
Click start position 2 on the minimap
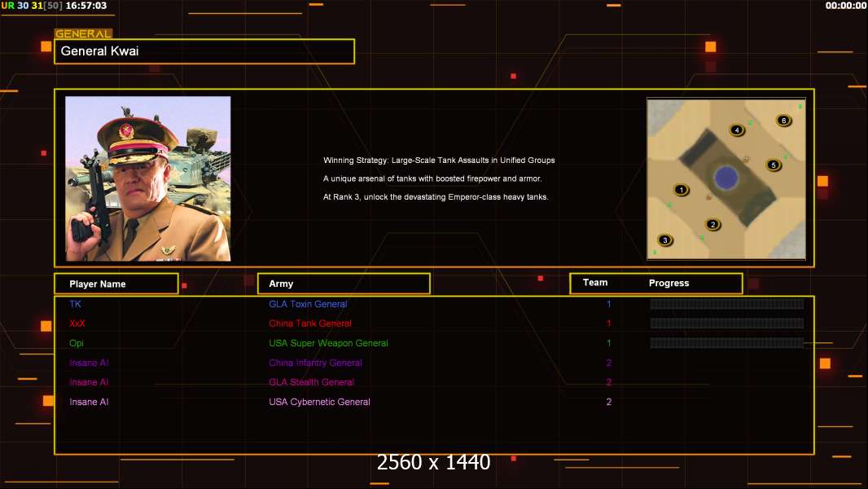712,224
